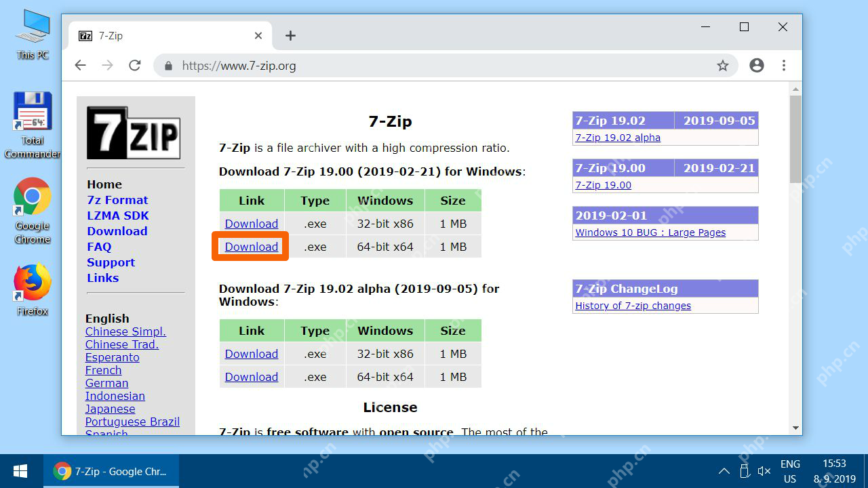Open the sidebar Download page
Screen dimensions: 868x488
coord(117,231)
